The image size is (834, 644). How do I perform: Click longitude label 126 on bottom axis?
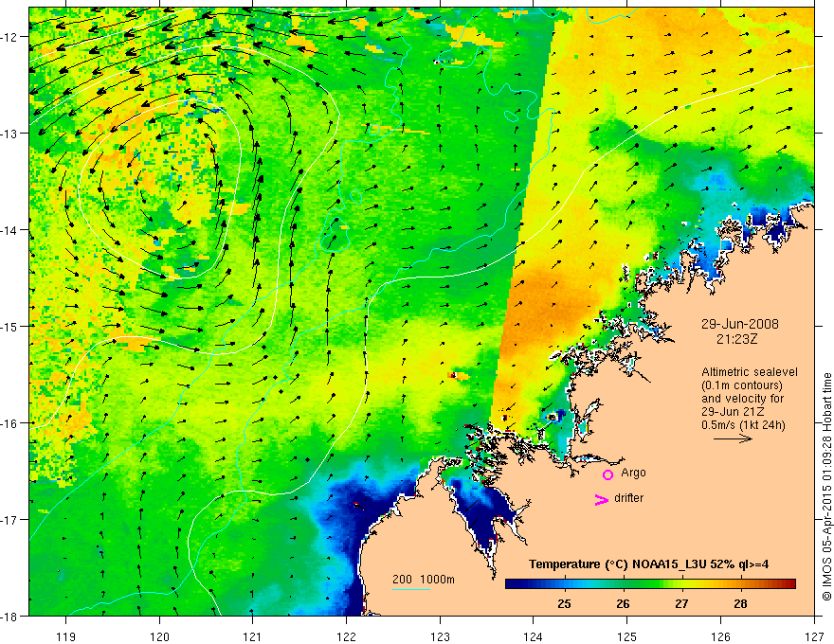720,636
